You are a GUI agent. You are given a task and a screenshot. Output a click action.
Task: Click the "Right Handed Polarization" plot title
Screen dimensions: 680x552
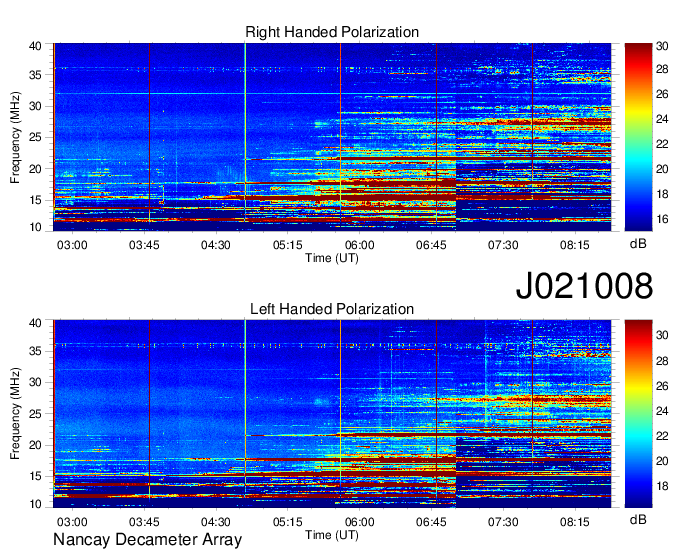pyautogui.click(x=332, y=32)
